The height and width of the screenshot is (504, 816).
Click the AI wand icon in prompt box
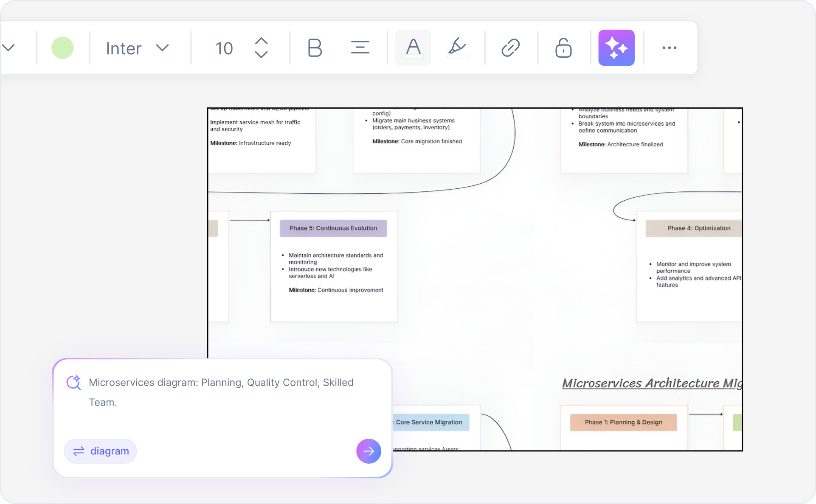pyautogui.click(x=74, y=382)
